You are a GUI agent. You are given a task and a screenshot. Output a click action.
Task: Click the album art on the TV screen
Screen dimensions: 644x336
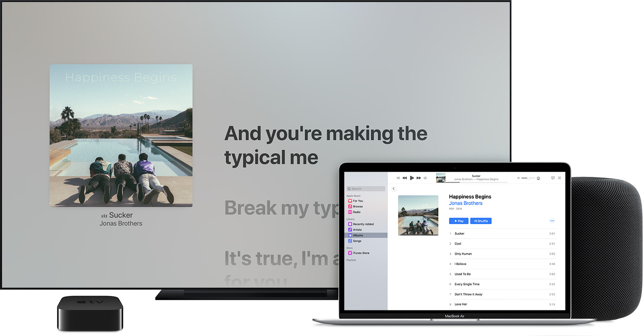(121, 135)
